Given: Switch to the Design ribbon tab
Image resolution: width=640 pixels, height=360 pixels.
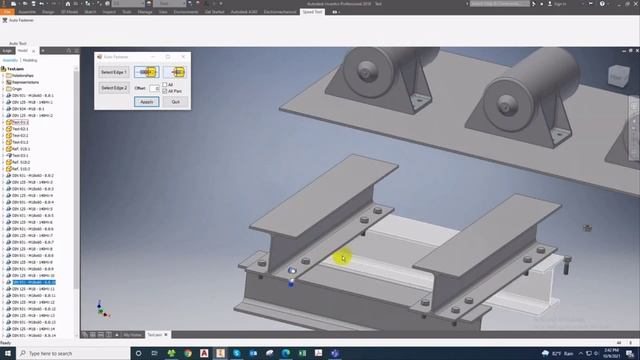Looking at the screenshot, I should click(48, 12).
